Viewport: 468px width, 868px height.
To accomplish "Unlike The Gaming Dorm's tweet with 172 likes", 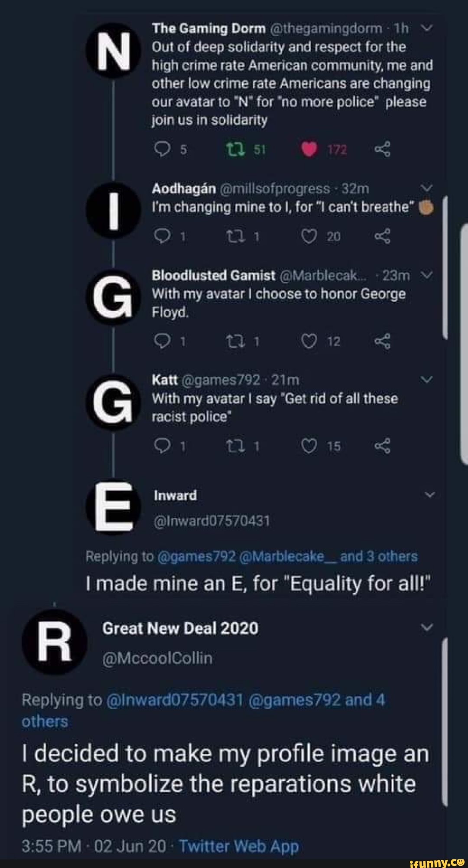I will (x=309, y=150).
